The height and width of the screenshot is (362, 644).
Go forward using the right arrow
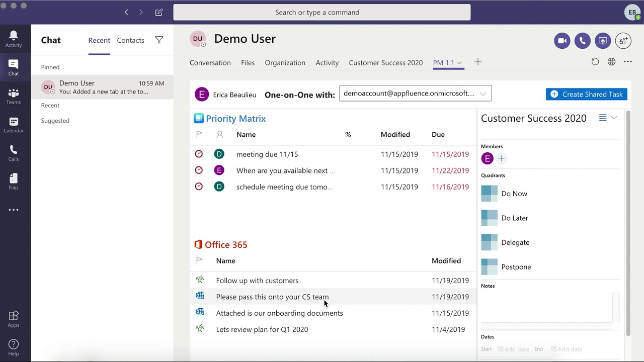[x=141, y=12]
